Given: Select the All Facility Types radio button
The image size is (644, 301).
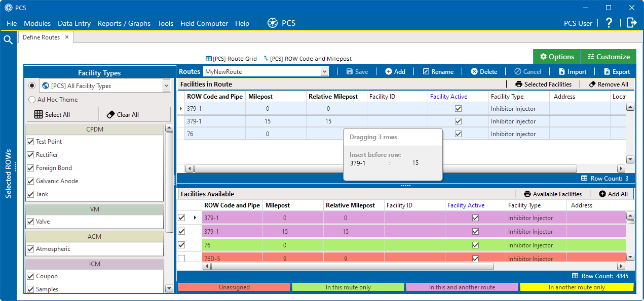Looking at the screenshot, I should 32,85.
